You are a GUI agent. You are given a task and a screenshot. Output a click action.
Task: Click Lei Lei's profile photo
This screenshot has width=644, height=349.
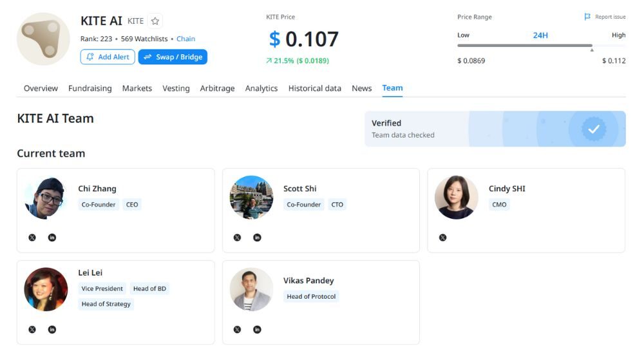[x=46, y=290]
